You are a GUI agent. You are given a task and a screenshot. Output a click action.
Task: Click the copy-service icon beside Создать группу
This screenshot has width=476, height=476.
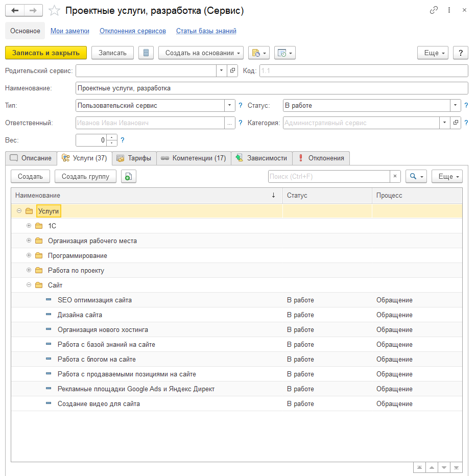pyautogui.click(x=128, y=176)
